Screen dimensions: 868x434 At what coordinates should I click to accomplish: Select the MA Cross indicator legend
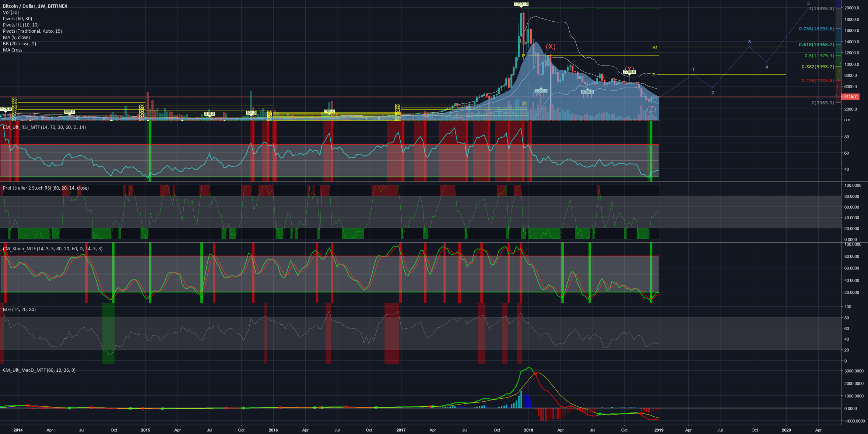pos(12,50)
